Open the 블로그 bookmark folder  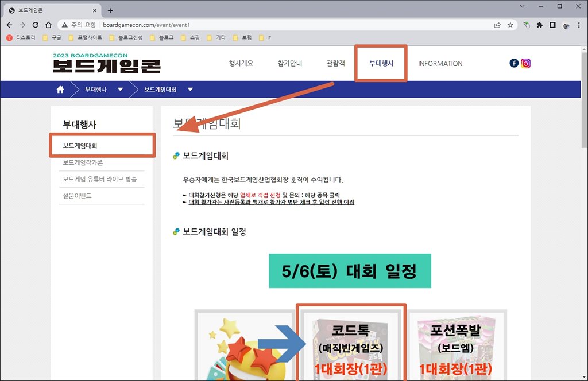(x=161, y=37)
